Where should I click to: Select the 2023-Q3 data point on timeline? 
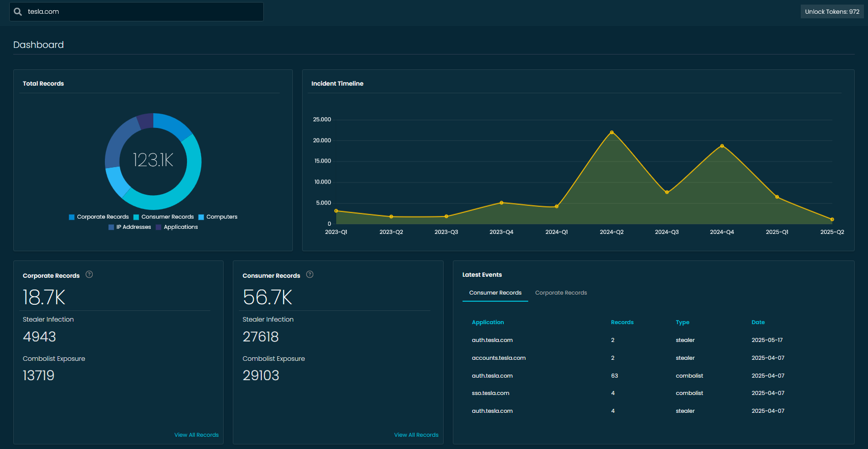tap(446, 216)
